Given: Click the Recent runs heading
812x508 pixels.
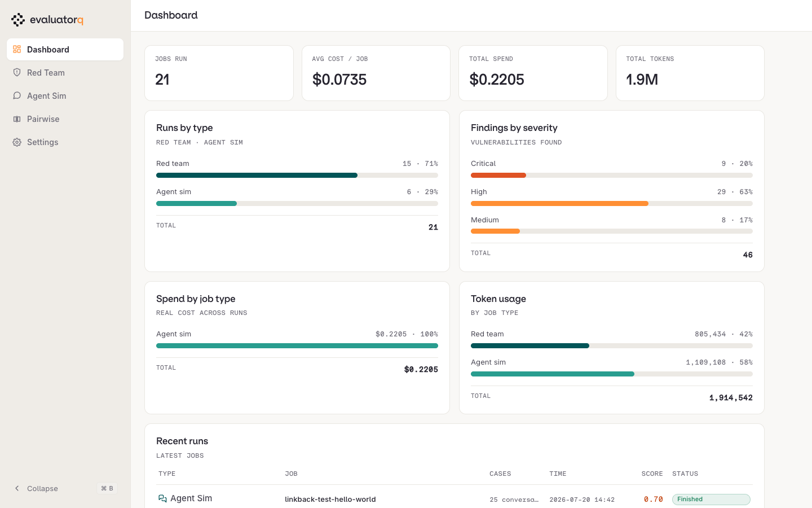Looking at the screenshot, I should tap(182, 441).
